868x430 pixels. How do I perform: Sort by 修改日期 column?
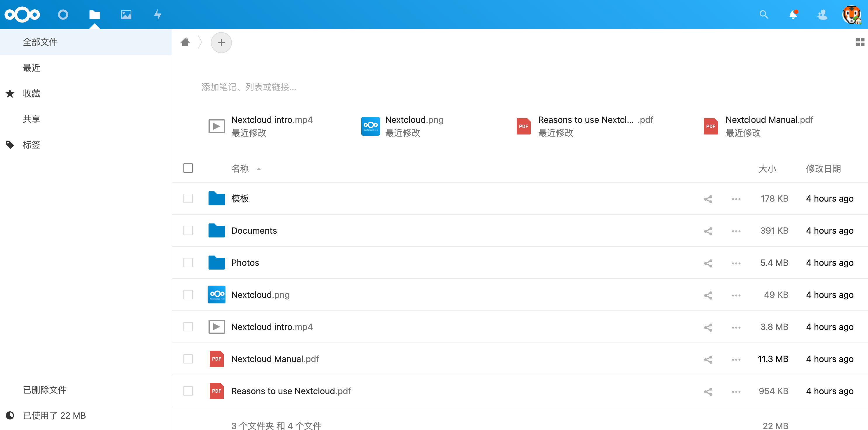(823, 168)
